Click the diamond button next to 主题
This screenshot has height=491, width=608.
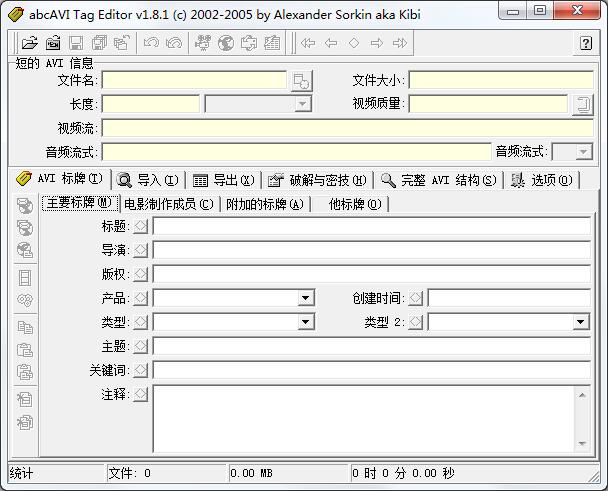tap(141, 346)
